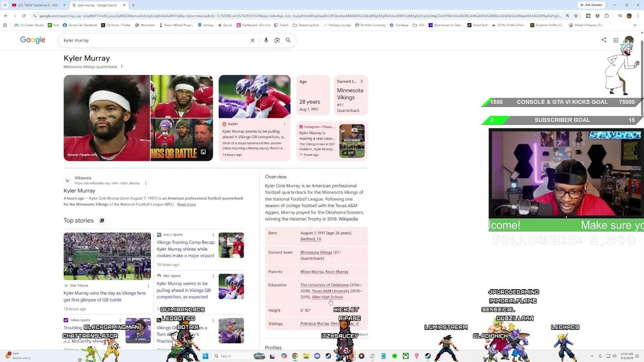Image resolution: width=644 pixels, height=362 pixels.
Task: Open the Google apps grid icon
Action: coord(616,40)
